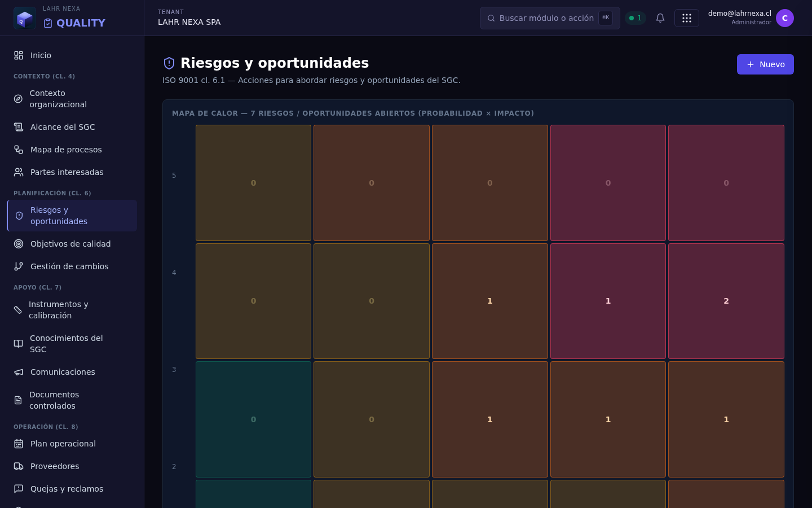
Task: Click the probability axis label "4"
Action: (x=174, y=273)
